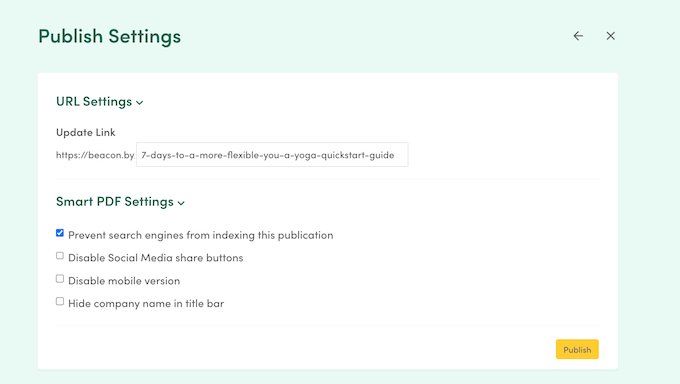680x384 pixels.
Task: Close the Publish Settings dialog
Action: click(x=611, y=36)
